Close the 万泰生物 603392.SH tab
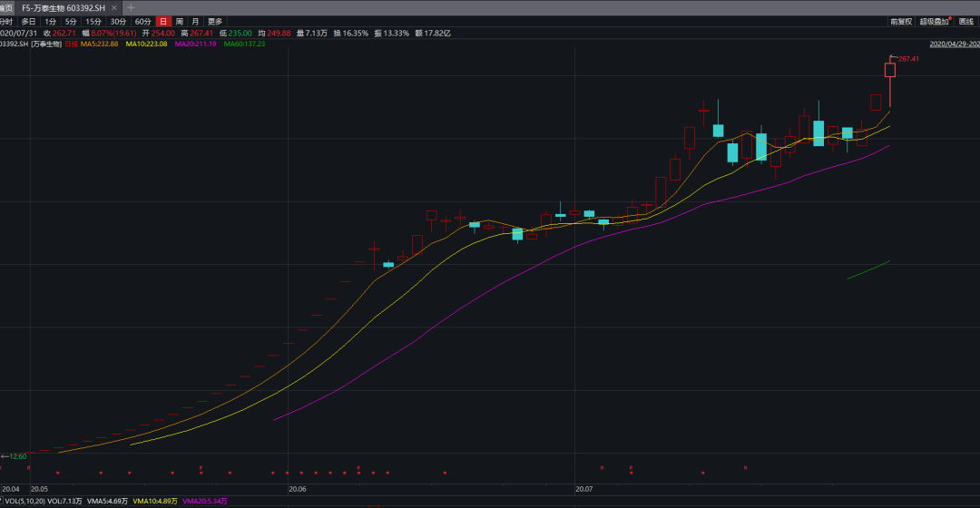This screenshot has height=508, width=980. click(x=115, y=7)
